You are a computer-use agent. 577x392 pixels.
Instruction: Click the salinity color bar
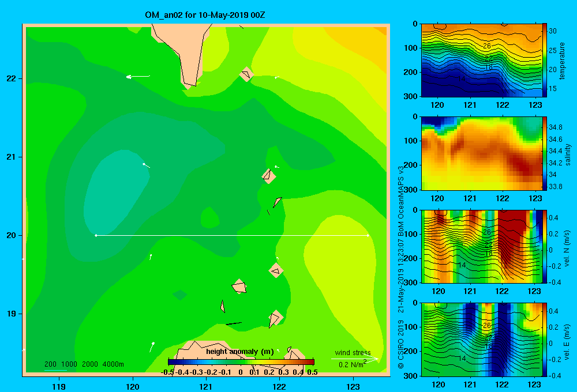tap(544, 153)
